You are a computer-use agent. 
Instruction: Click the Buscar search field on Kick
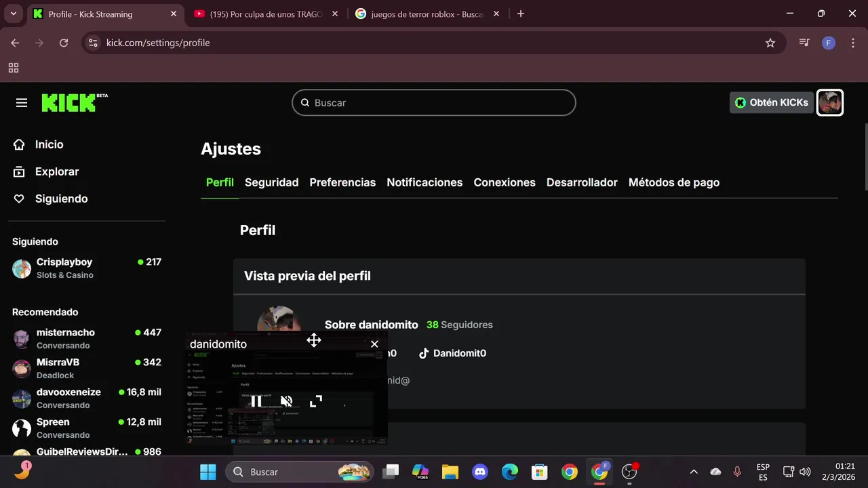pyautogui.click(x=434, y=102)
